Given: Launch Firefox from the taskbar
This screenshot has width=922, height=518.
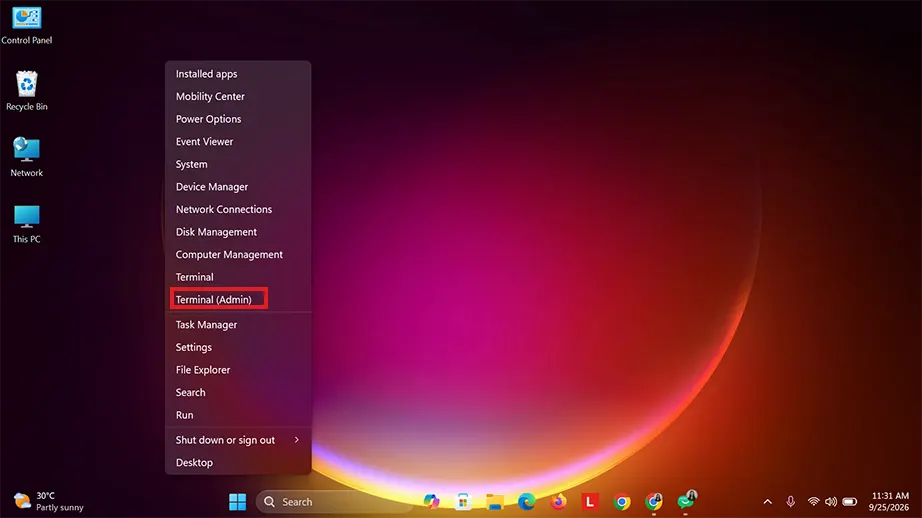Looking at the screenshot, I should coord(558,502).
